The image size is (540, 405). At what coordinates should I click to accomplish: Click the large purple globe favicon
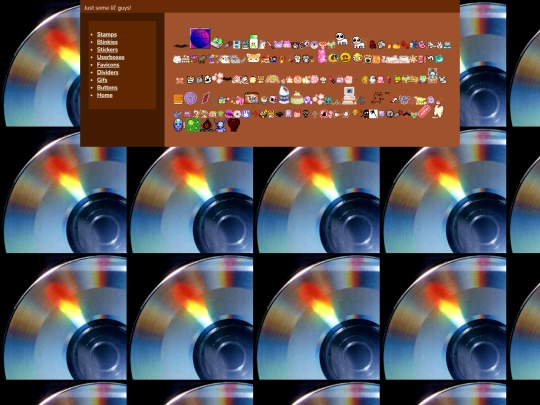click(200, 38)
